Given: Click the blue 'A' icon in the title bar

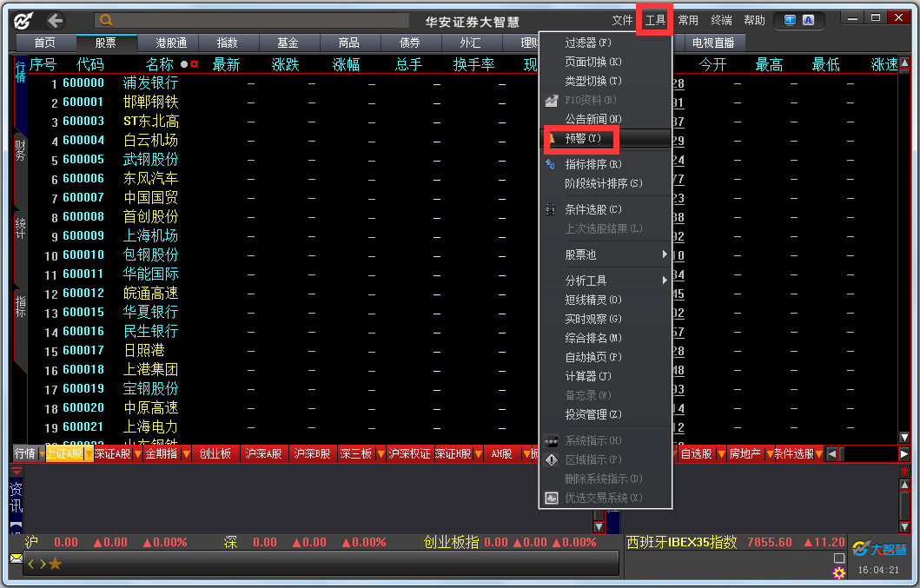Looking at the screenshot, I should (x=809, y=21).
